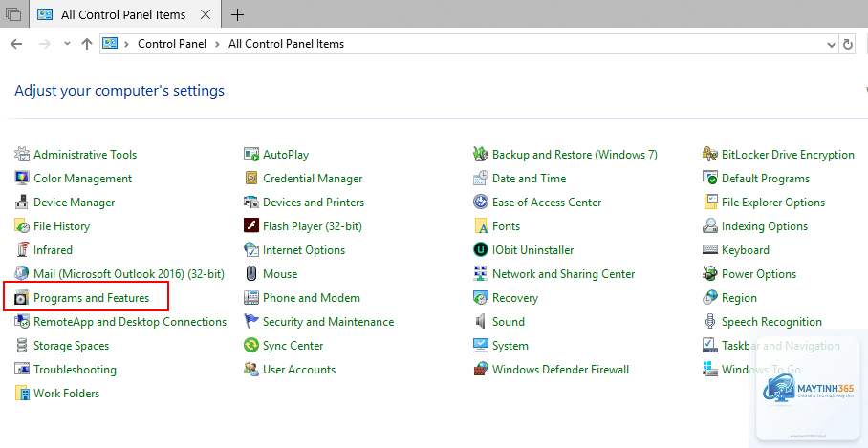The image size is (868, 448).
Task: Open the Work Folders icon
Action: [x=22, y=393]
